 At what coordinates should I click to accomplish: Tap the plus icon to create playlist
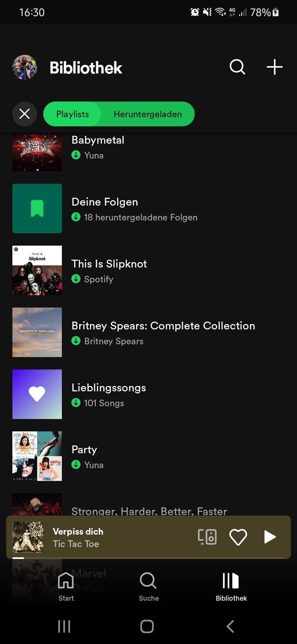pyautogui.click(x=274, y=67)
